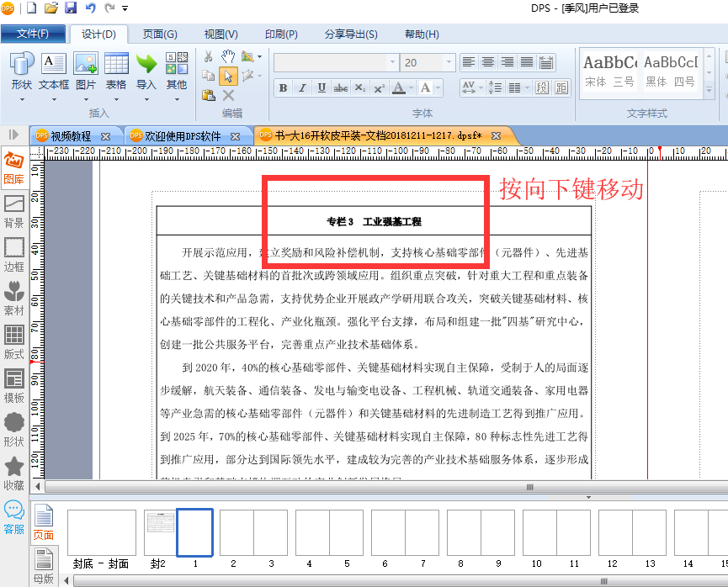728x587 pixels.
Task: Apply the 黑体 四号 text style
Action: (x=671, y=71)
